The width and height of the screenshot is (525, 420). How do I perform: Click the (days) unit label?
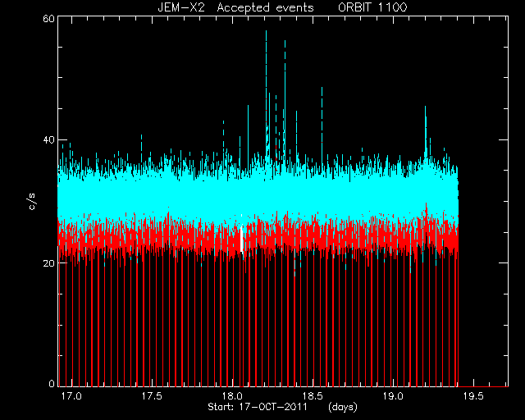343,407
